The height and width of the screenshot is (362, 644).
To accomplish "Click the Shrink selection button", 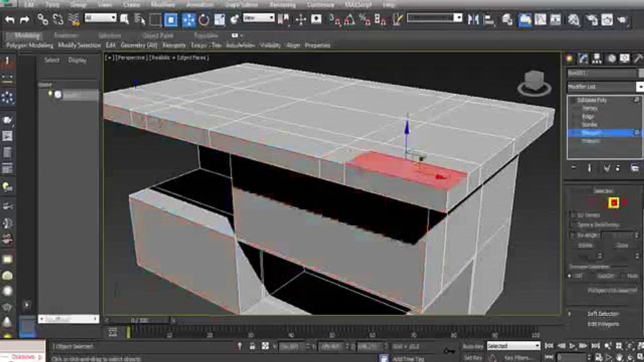I will click(x=585, y=245).
